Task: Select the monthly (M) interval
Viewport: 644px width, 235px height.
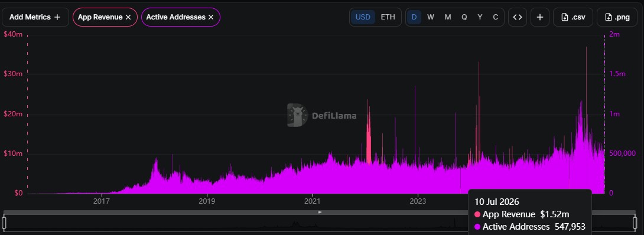Action: (448, 17)
